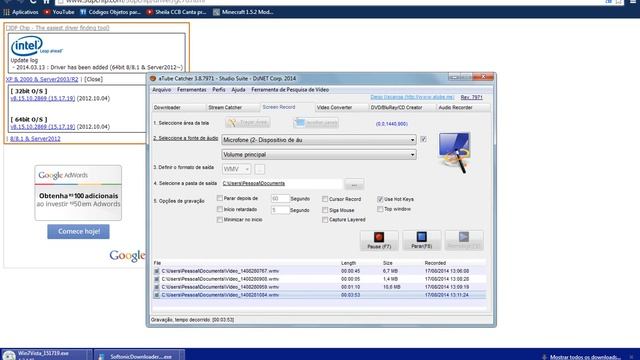Click file icon of Video_1408280959.wmv row
This screenshot has width=640, height=360.
(156, 287)
